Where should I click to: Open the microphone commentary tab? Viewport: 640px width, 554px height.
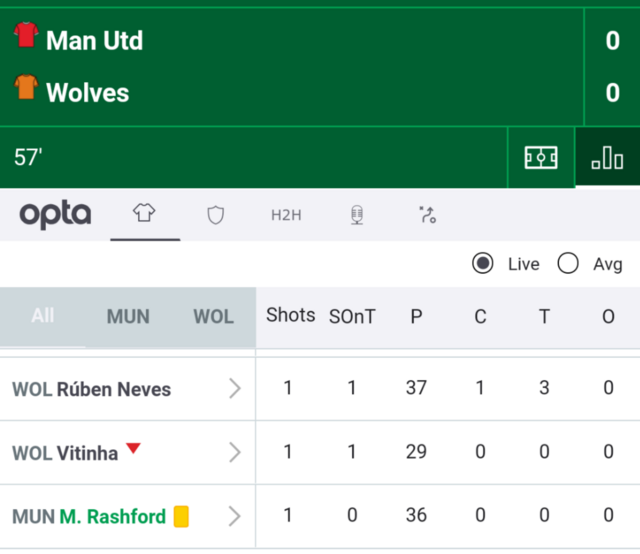(357, 215)
